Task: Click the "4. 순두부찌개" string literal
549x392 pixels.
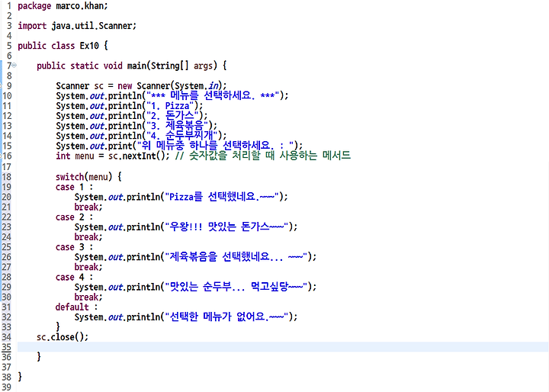Action: coord(182,136)
